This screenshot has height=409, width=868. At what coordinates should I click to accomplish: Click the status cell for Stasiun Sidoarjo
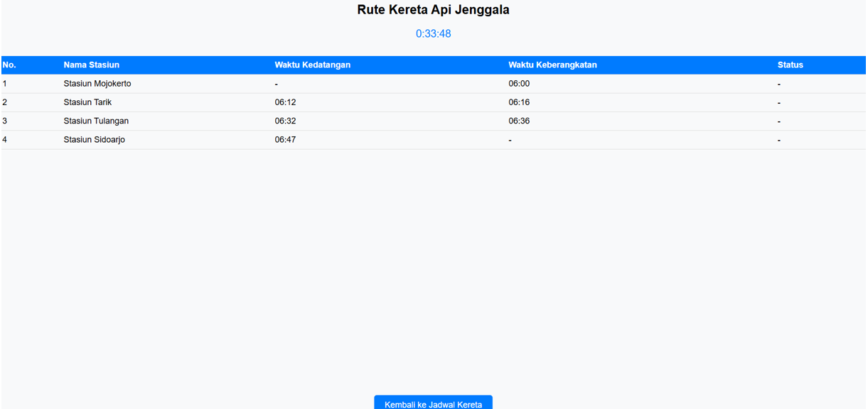point(779,140)
